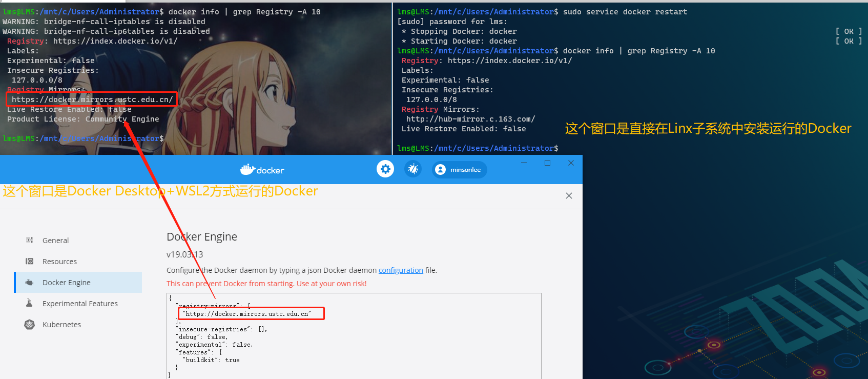Viewport: 868px width, 379px height.
Task: Click 'Product License: Community Engine' line
Action: [83, 119]
